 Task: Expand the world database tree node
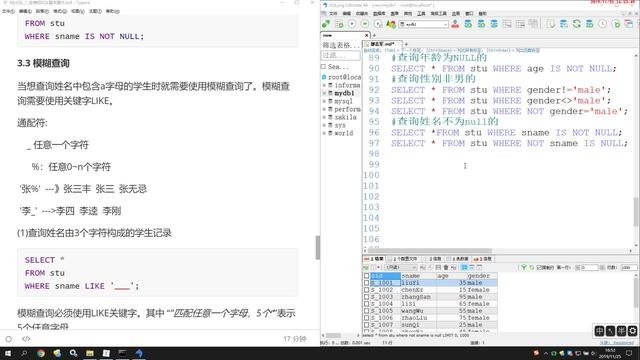point(325,133)
